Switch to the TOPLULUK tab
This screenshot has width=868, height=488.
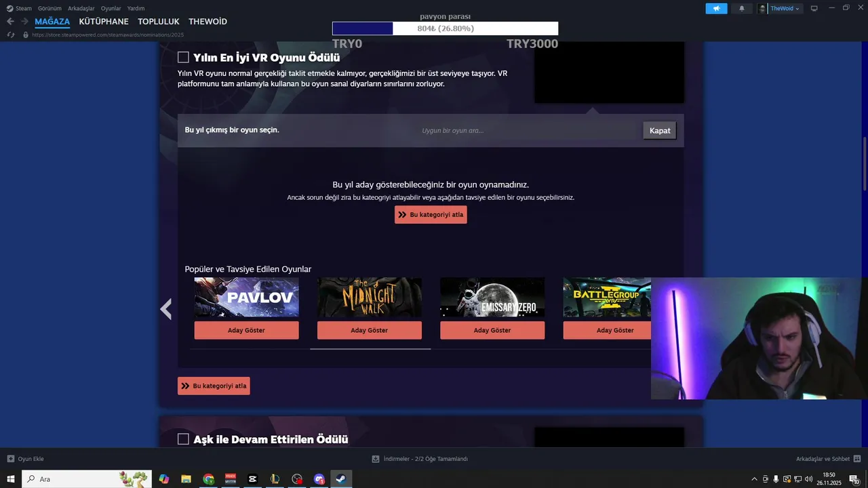[x=159, y=22]
